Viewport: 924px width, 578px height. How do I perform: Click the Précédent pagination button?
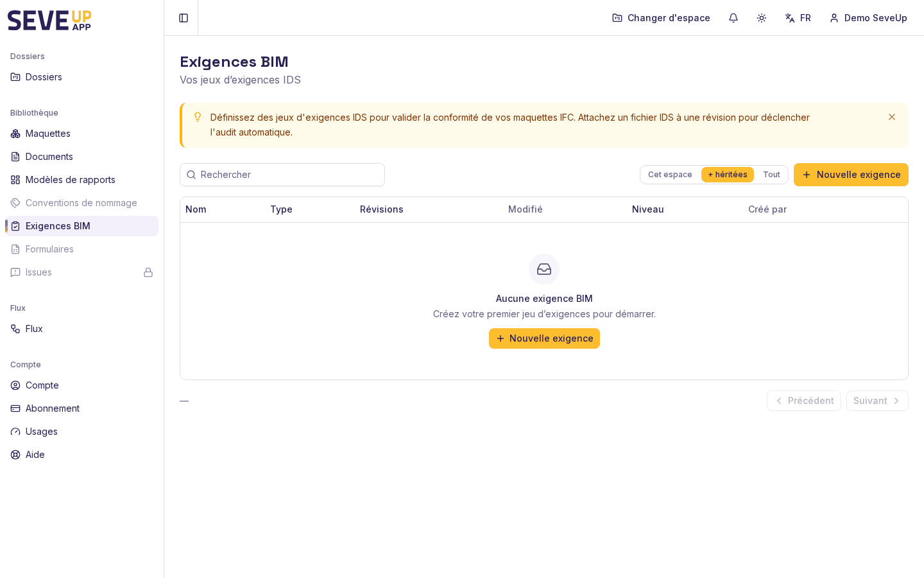pos(804,401)
